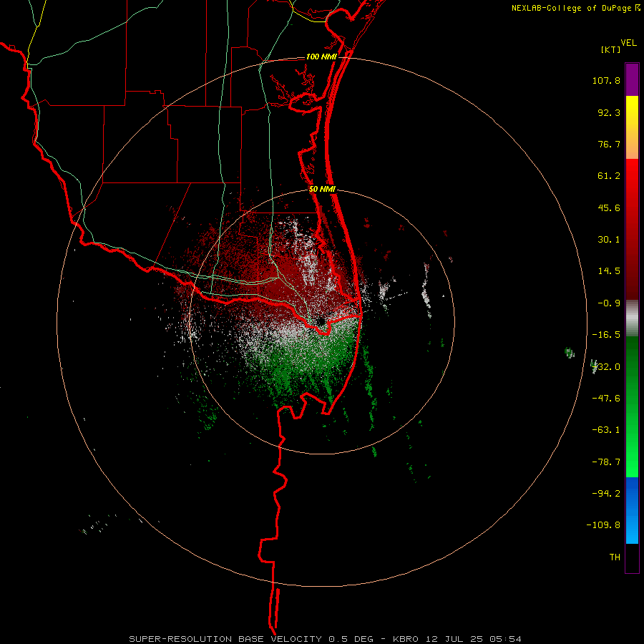
Task: Click the TH threshold label in legend
Action: point(615,557)
